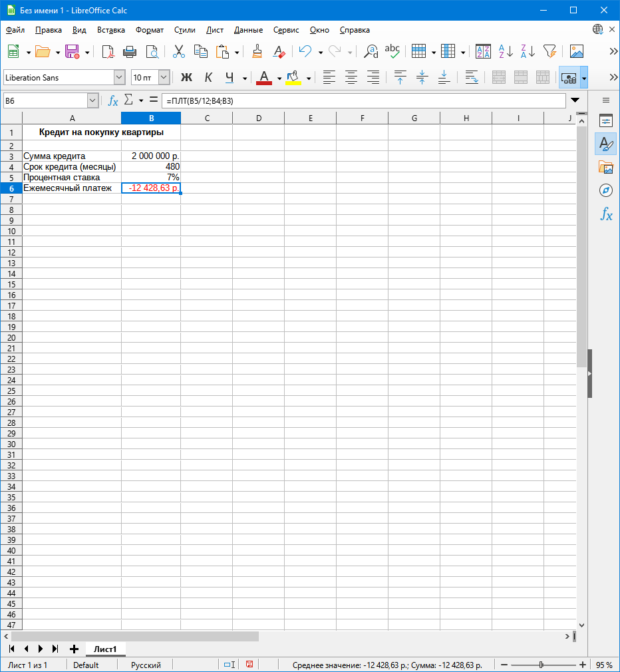The image size is (620, 672).
Task: Click the formula input line
Action: pyautogui.click(x=363, y=100)
